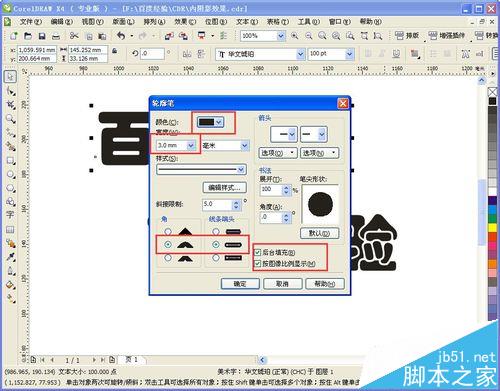
Task: Click the Print icon
Action: [x=56, y=36]
